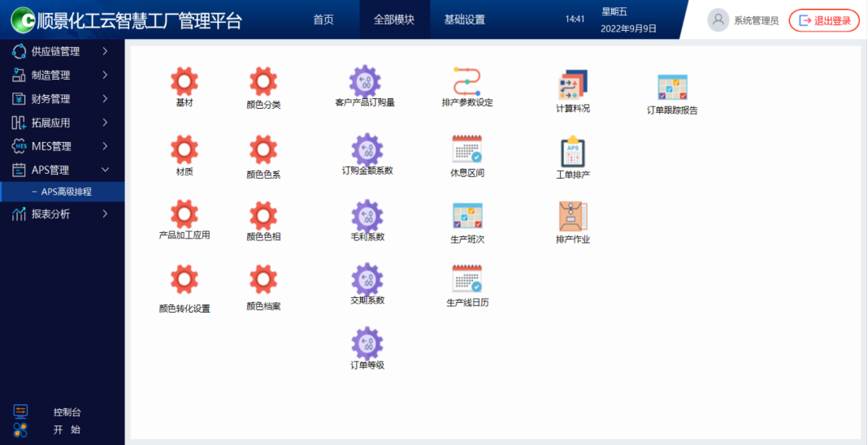The image size is (868, 445).
Task: Switch to the 首页 tab
Action: point(323,19)
